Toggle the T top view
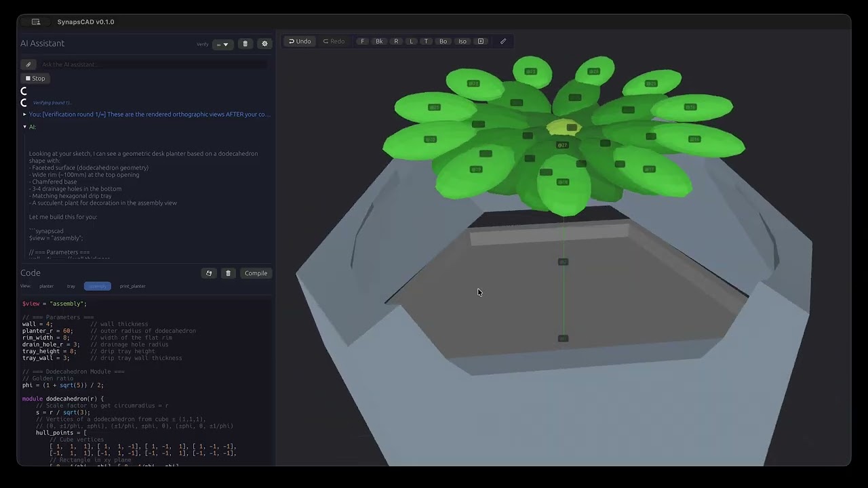This screenshot has width=868, height=488. pos(426,41)
